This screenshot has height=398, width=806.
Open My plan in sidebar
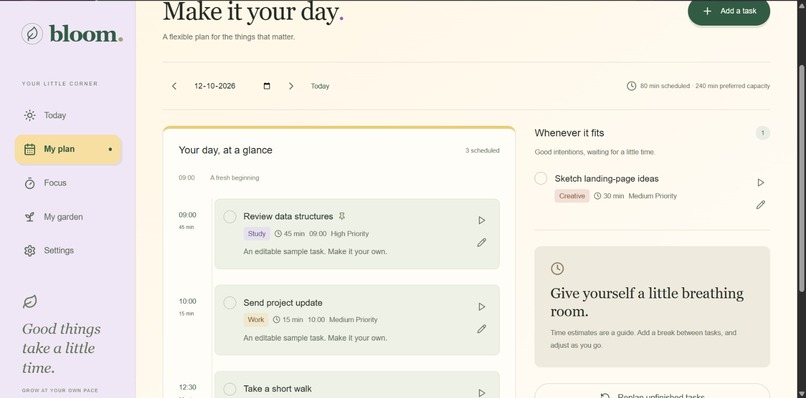coord(68,149)
